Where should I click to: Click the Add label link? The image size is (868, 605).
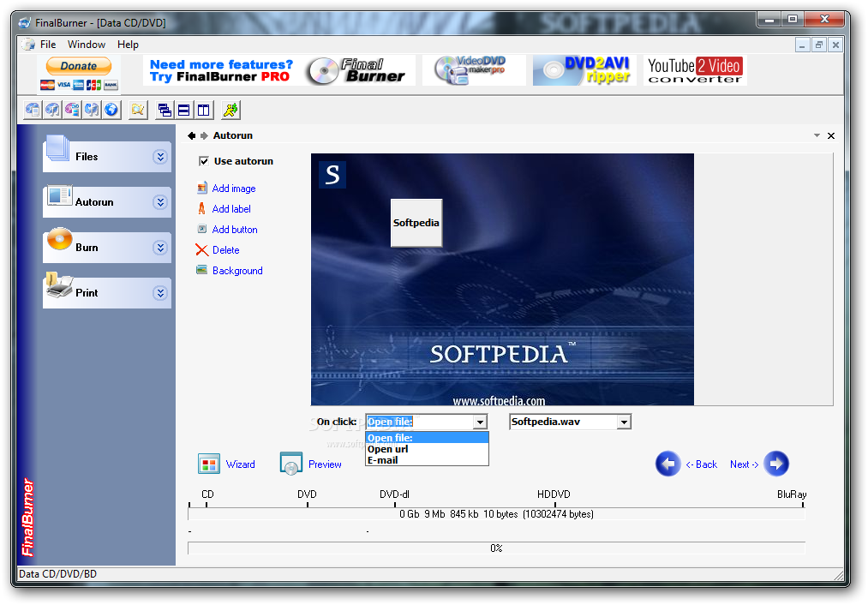coord(231,209)
